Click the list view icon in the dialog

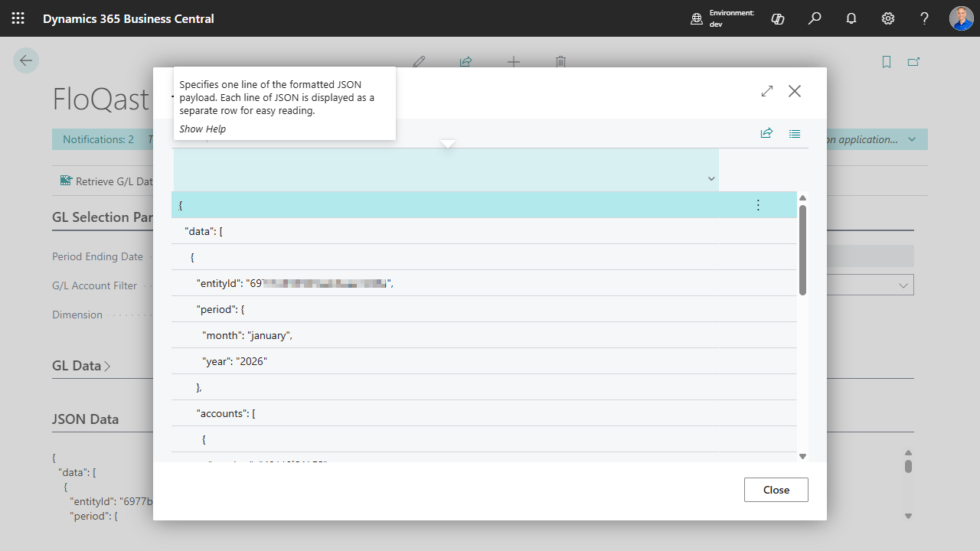[x=795, y=133]
